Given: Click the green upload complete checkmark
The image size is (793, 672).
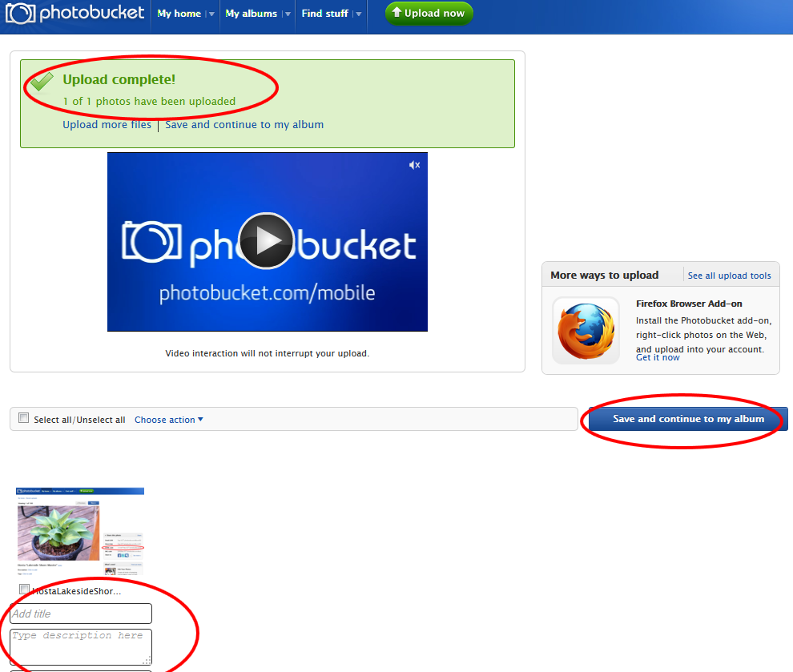Looking at the screenshot, I should point(42,82).
